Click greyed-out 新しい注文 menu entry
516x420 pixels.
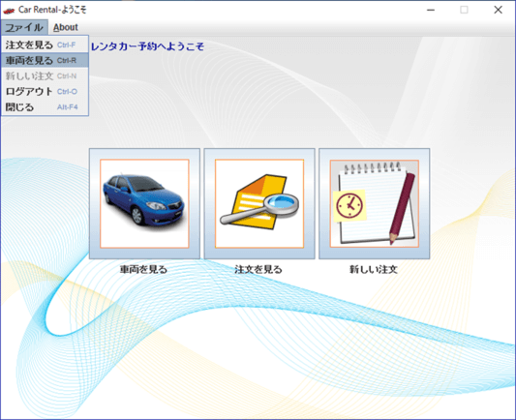tap(45, 76)
